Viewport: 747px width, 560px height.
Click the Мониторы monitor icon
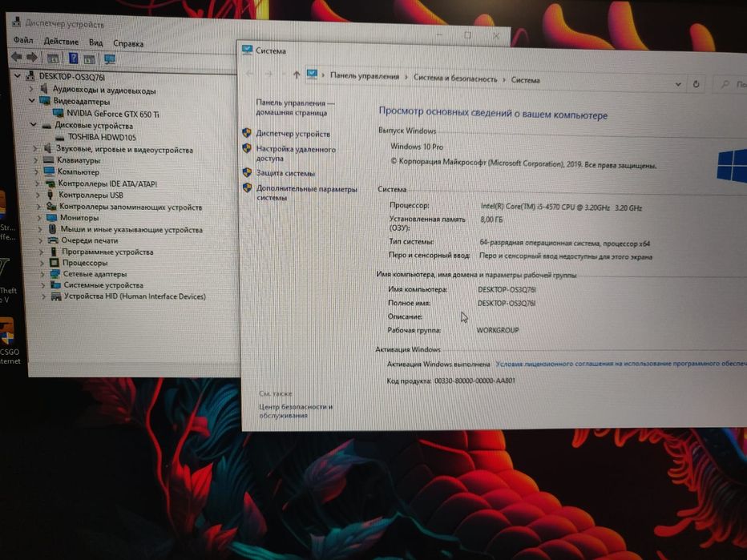[x=51, y=218]
